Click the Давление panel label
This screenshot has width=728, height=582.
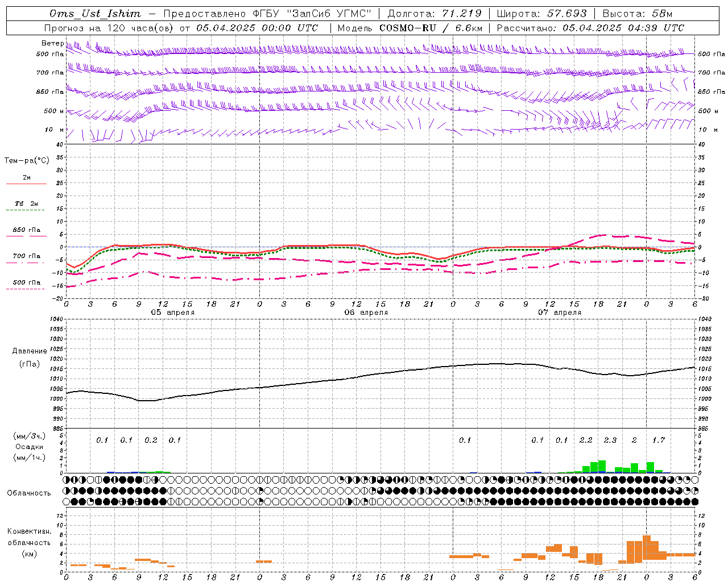[x=30, y=351]
